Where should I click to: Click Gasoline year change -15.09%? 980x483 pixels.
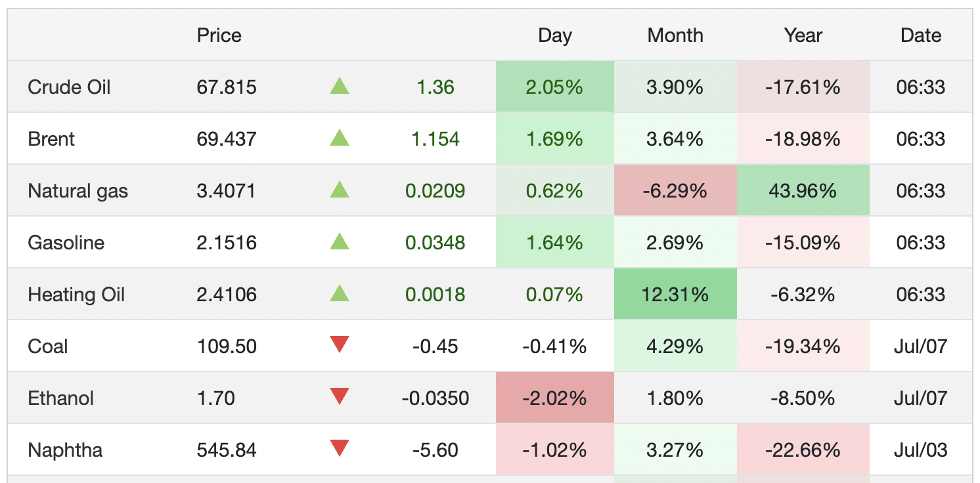pyautogui.click(x=803, y=242)
